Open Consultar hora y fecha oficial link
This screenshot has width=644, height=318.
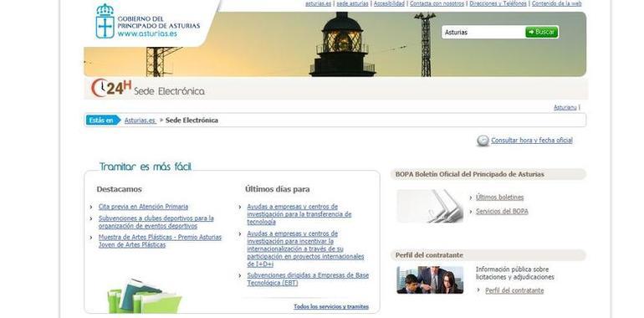532,140
